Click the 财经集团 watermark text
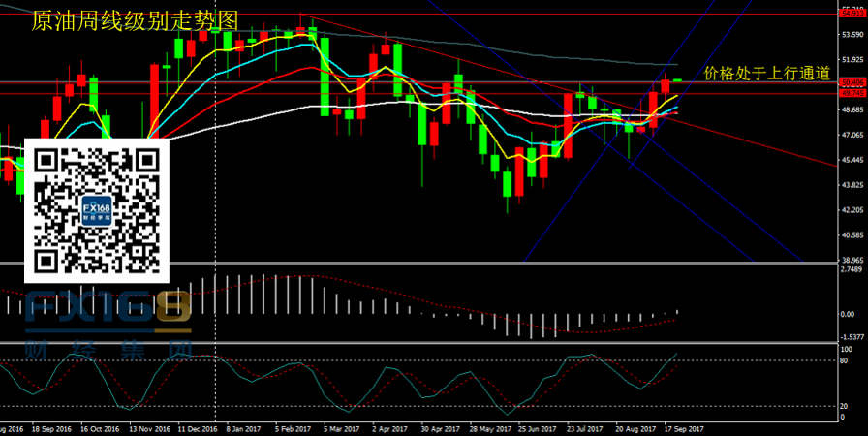The width and height of the screenshot is (868, 436). click(108, 348)
